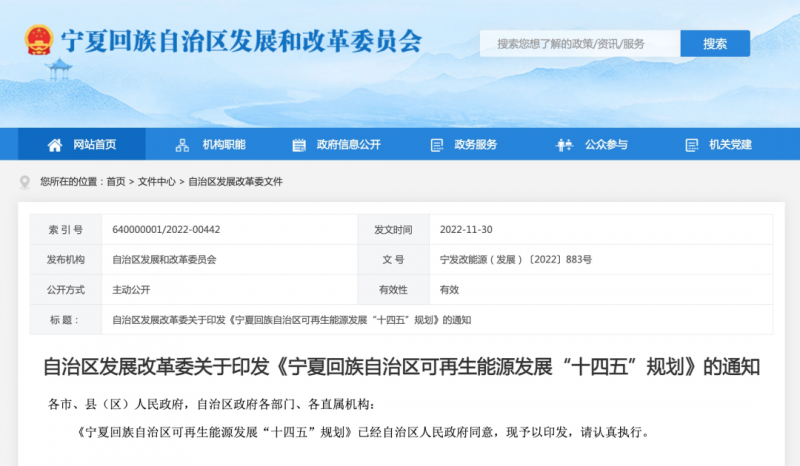The height and width of the screenshot is (466, 800).
Task: Select the document number 宁发改能源（发展）〔2022〕883号
Action: pos(516,260)
